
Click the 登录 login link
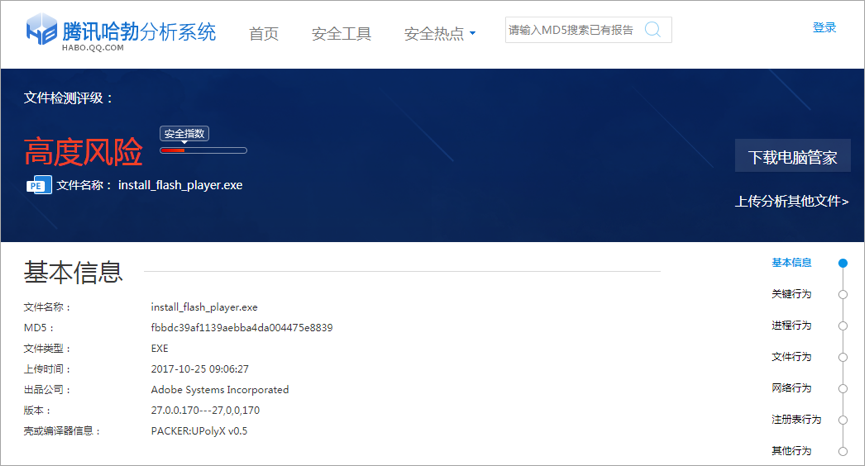click(x=824, y=28)
